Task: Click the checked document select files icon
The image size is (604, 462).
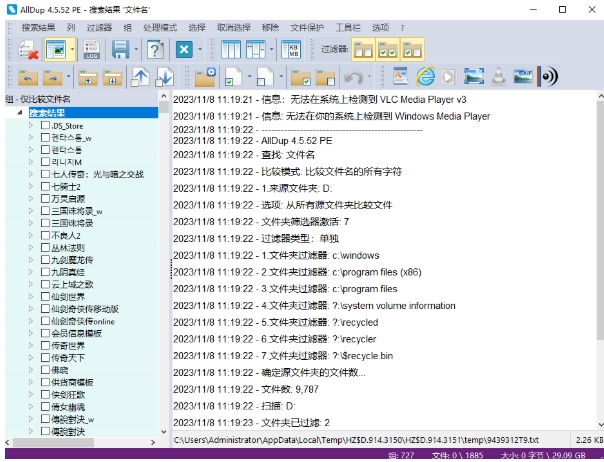Action: tap(233, 76)
